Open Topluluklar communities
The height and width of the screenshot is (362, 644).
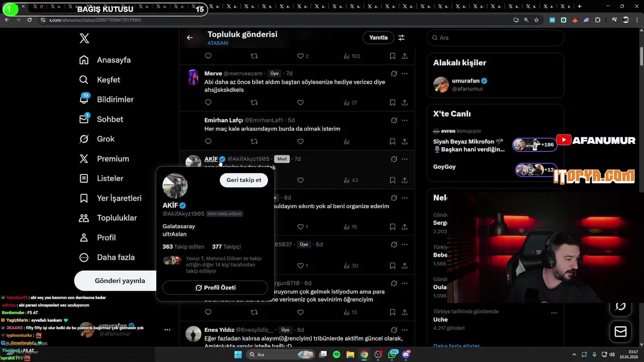108,218
